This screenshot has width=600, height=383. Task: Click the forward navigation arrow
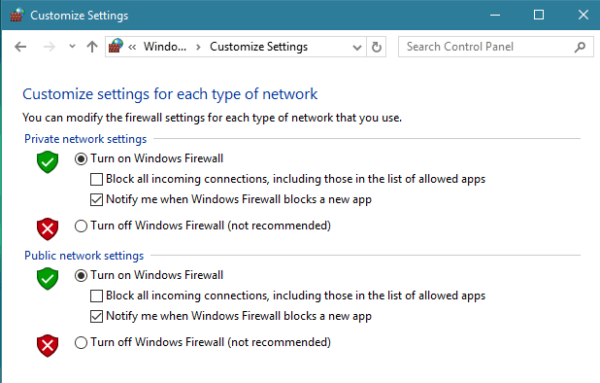[49, 47]
